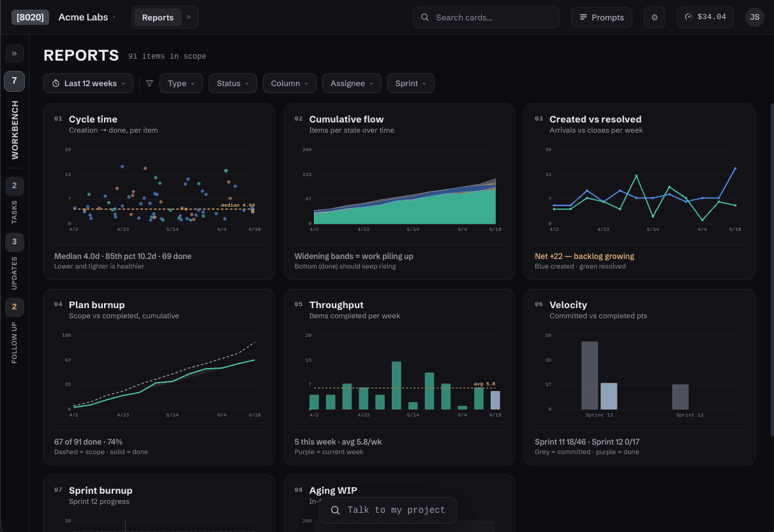The width and height of the screenshot is (774, 532).
Task: Focus the Search cards field
Action: (486, 17)
